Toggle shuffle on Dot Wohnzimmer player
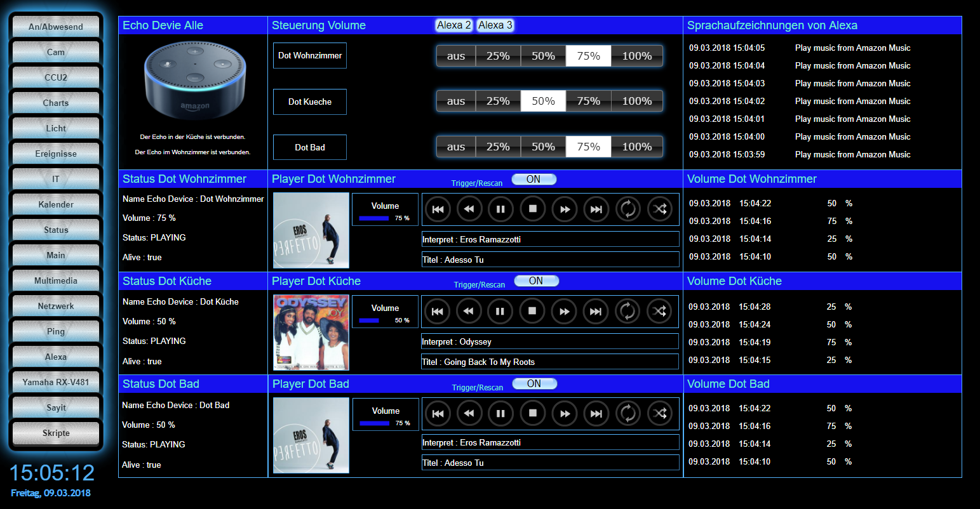Screen dimensions: 980x509 660,209
